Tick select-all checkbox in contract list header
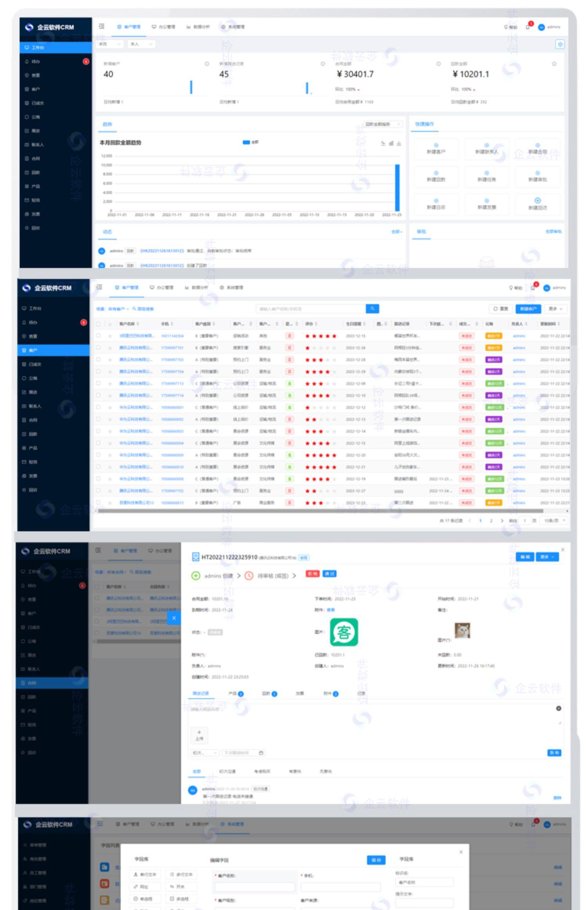The width and height of the screenshot is (588, 910). pyautogui.click(x=97, y=587)
